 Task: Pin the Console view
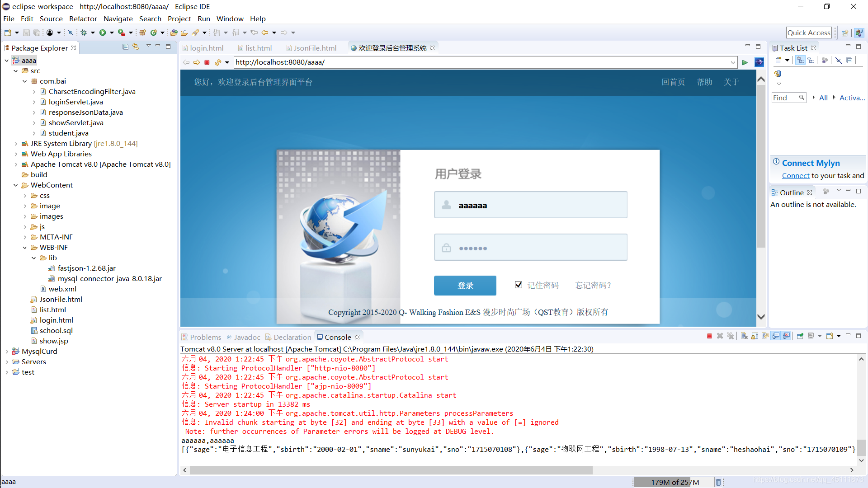pyautogui.click(x=800, y=336)
